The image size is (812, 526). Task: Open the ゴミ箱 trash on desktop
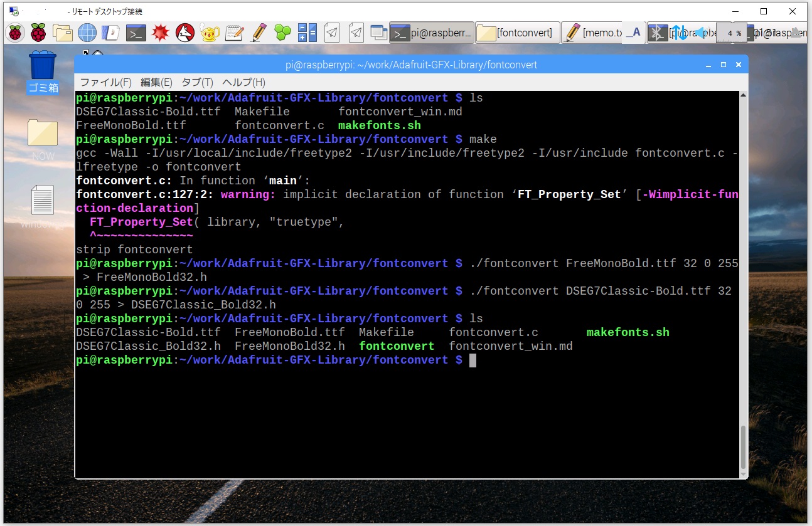click(x=43, y=71)
